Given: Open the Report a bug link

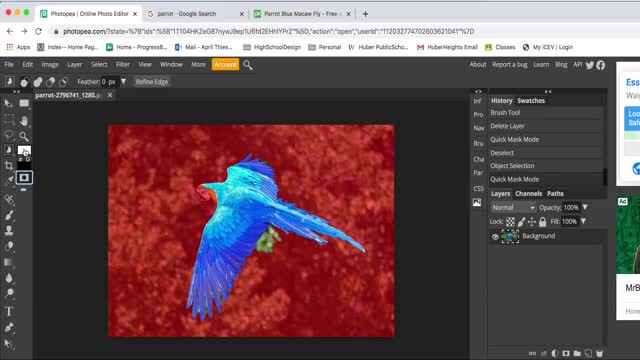Looking at the screenshot, I should [510, 64].
